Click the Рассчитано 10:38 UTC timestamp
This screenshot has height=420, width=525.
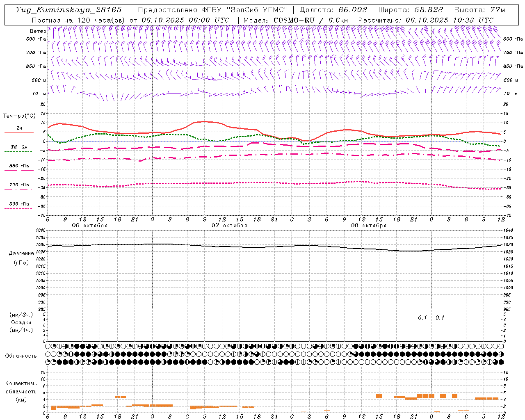(x=426, y=20)
